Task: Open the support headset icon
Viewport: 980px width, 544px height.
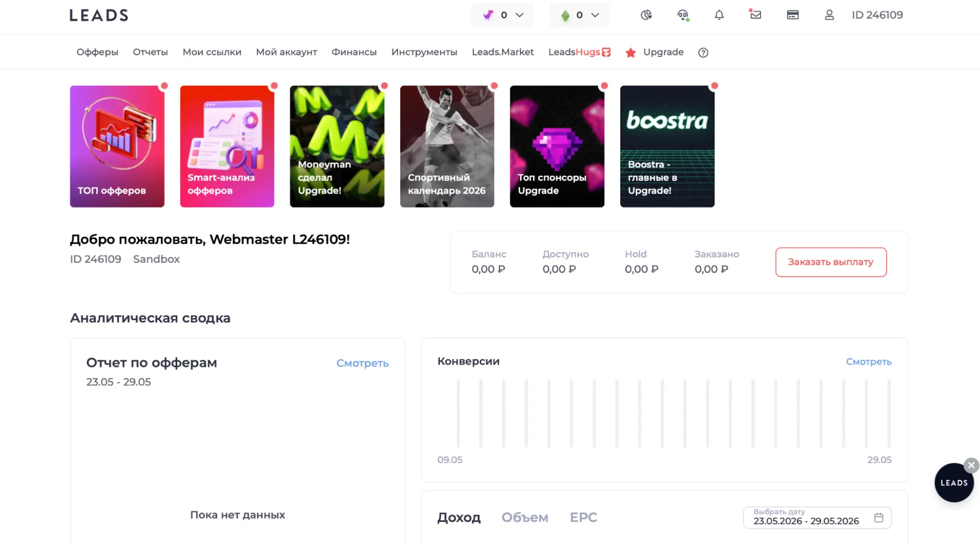Action: tap(683, 15)
